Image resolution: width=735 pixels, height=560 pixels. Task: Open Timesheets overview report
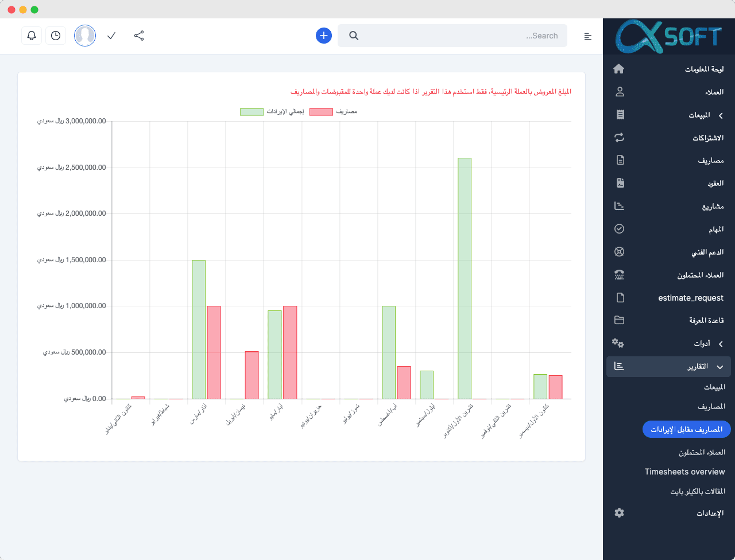[685, 472]
